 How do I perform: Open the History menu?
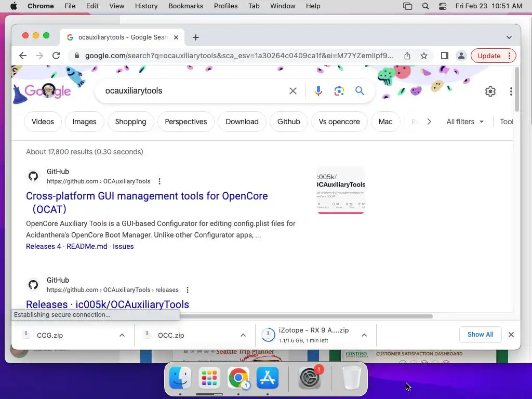pyautogui.click(x=146, y=6)
